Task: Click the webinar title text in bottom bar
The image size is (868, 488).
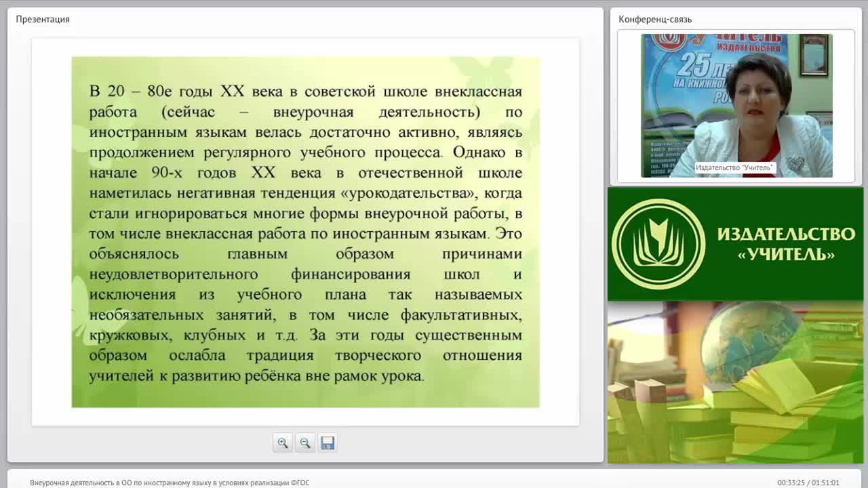Action: click(170, 483)
